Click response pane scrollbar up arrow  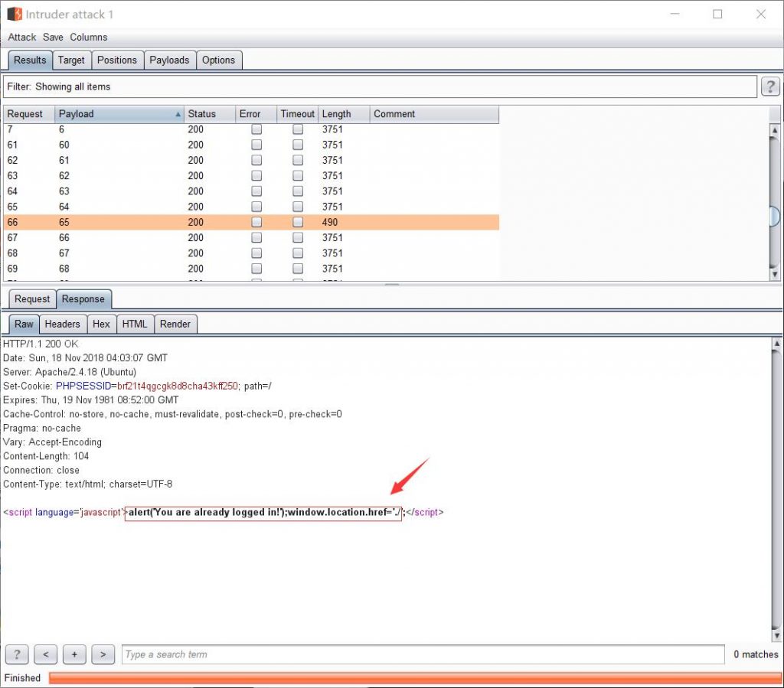[x=776, y=344]
